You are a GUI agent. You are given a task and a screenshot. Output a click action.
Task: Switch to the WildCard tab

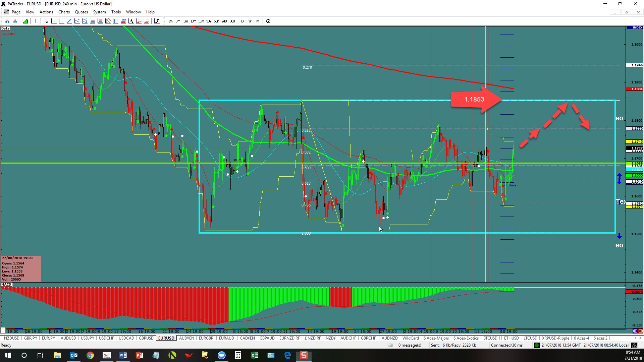[411, 338]
